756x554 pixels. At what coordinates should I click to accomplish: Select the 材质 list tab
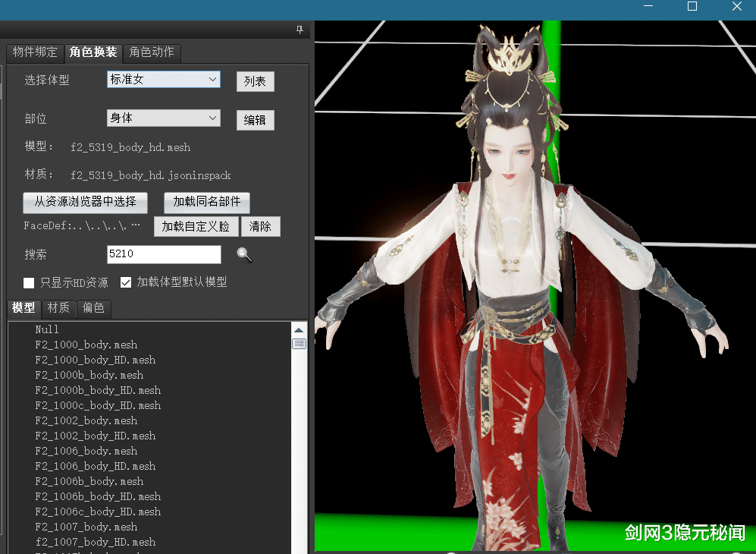click(x=59, y=308)
